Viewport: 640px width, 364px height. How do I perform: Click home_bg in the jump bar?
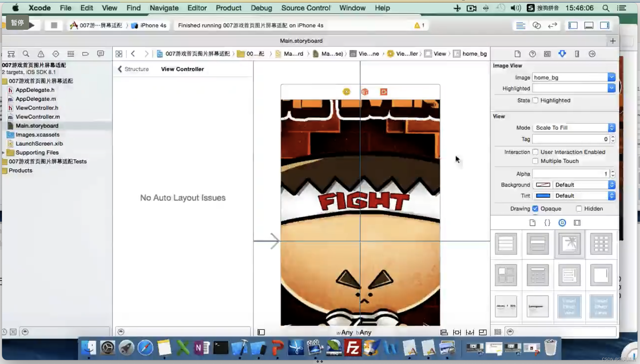tap(470, 54)
